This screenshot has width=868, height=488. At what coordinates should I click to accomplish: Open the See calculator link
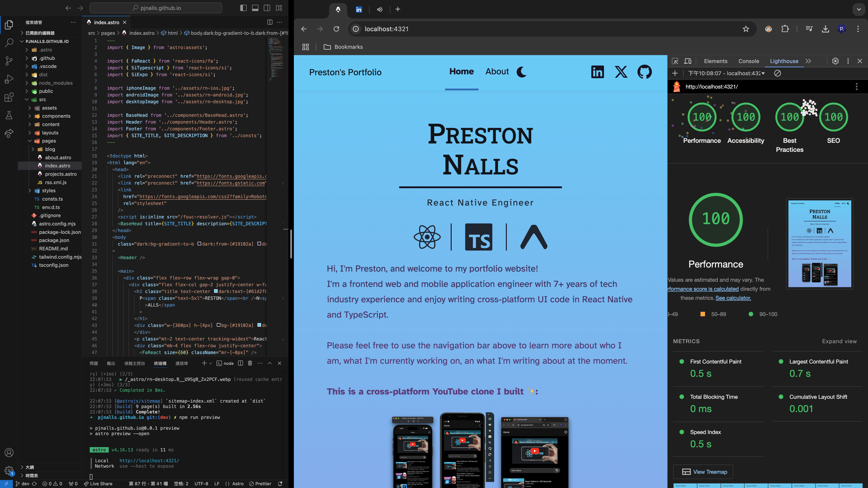(x=733, y=298)
